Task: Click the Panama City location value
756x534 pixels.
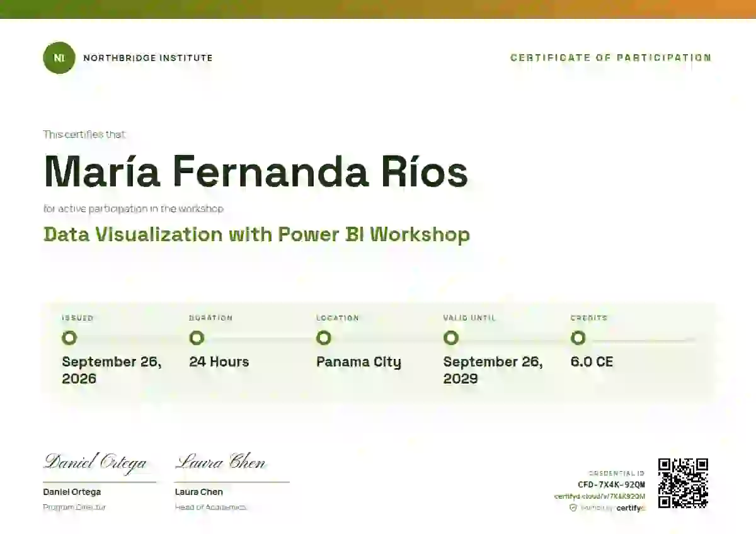Action: click(358, 362)
